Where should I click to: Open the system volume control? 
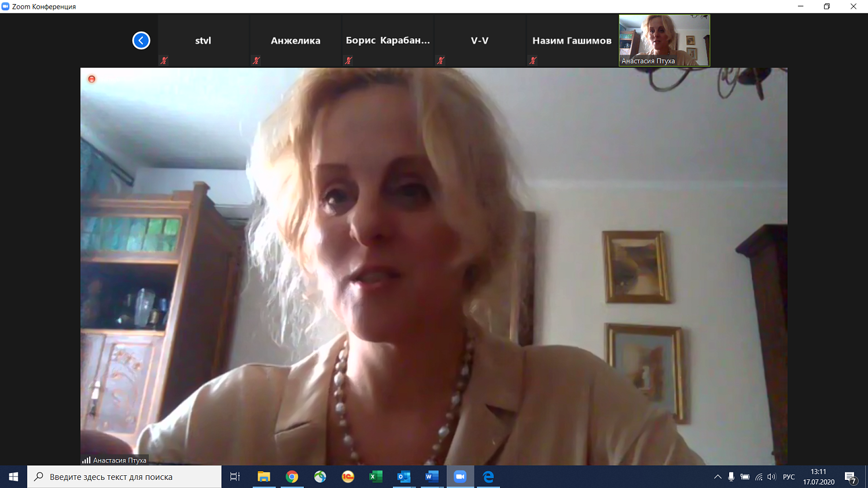click(x=771, y=477)
